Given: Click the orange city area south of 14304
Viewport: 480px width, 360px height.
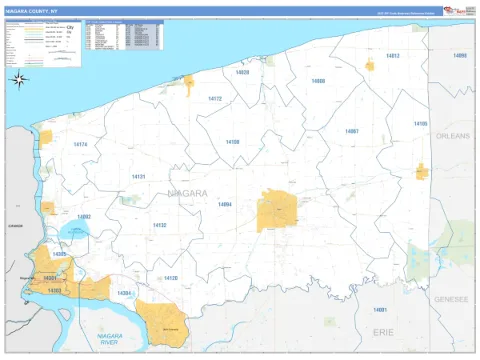Looking at the screenshot, I should click(162, 323).
